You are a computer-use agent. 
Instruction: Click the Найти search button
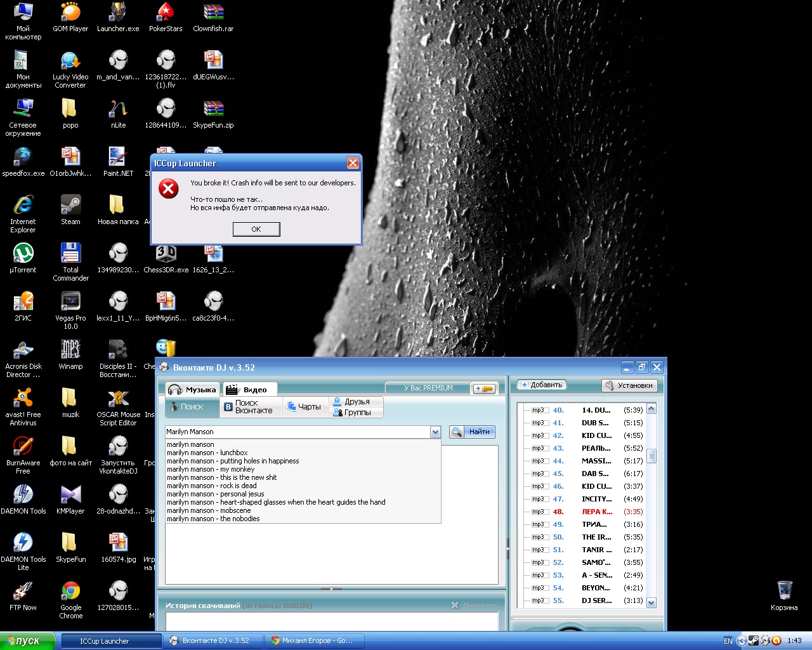[x=472, y=432]
